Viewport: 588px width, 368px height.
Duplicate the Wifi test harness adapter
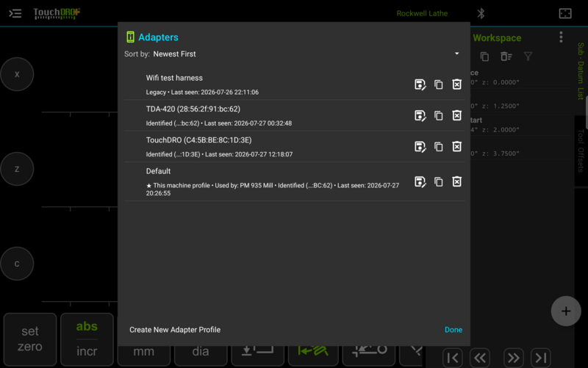tap(438, 84)
